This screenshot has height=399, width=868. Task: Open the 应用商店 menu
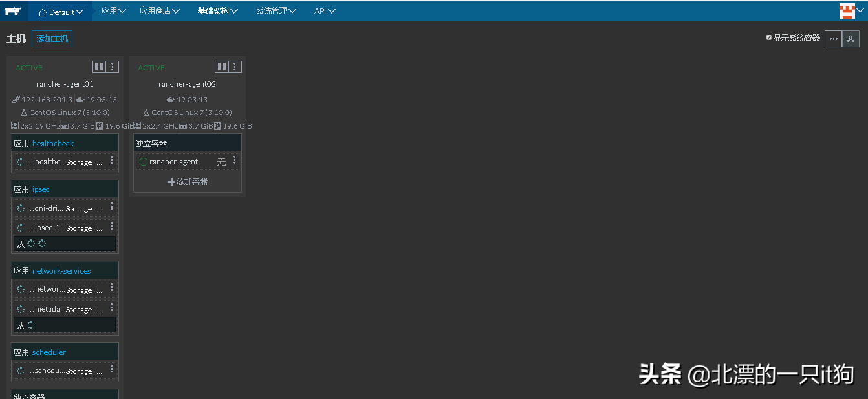[159, 11]
